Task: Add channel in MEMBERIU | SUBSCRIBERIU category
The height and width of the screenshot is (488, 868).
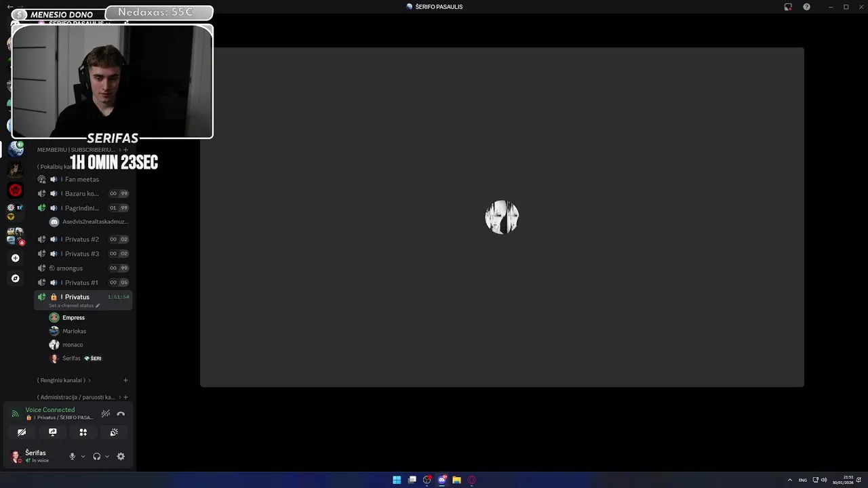Action: (125, 149)
